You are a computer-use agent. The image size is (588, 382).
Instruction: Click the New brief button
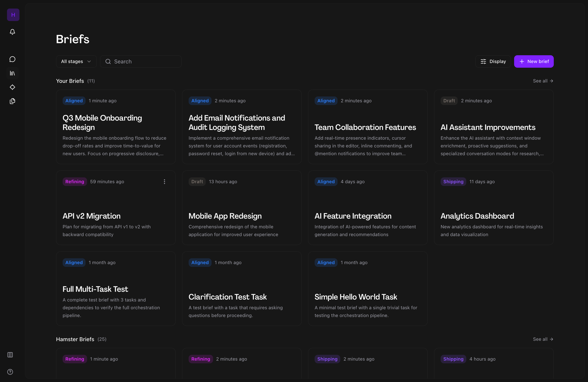pos(534,61)
